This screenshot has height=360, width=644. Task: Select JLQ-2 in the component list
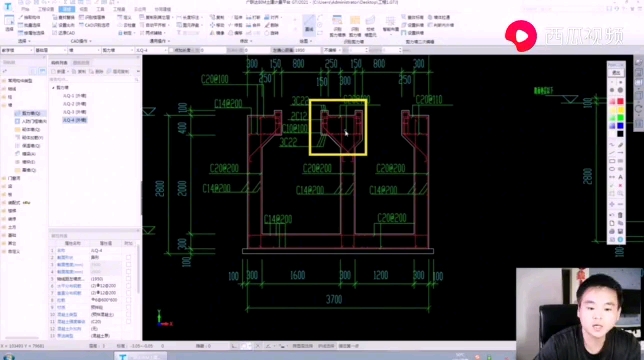74,104
